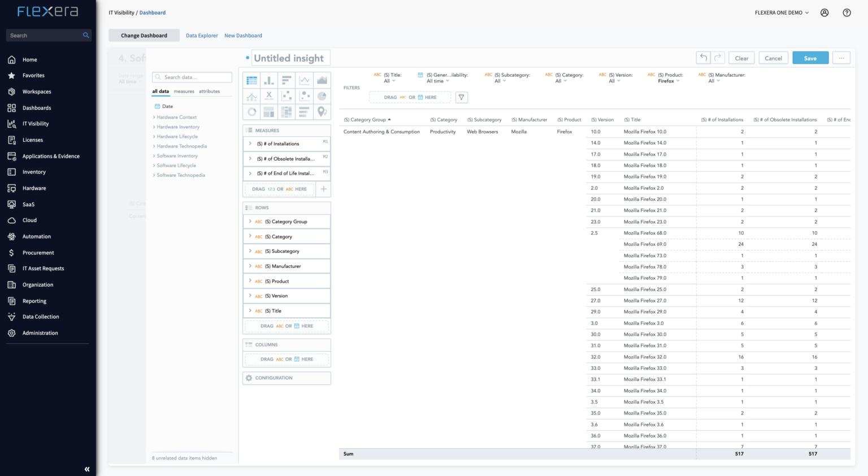Open the attributes tab in data panel
The height and width of the screenshot is (476, 868).
[209, 91]
